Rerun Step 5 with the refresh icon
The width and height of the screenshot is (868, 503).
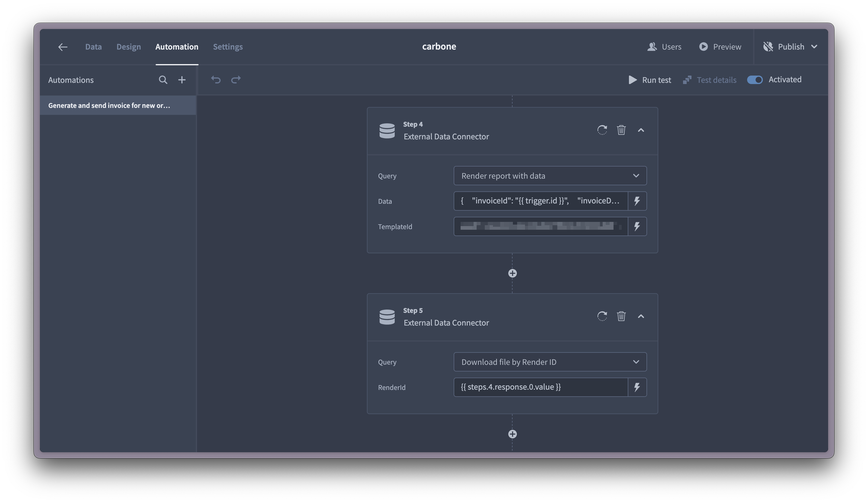tap(602, 316)
